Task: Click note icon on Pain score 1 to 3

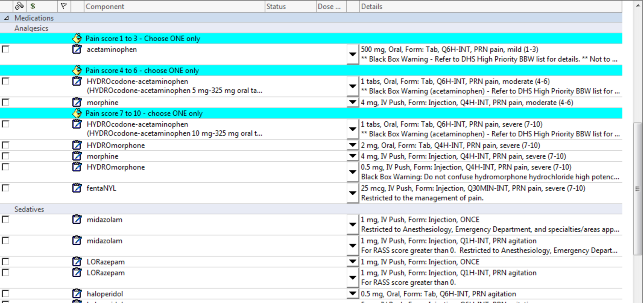Action: 77,38
